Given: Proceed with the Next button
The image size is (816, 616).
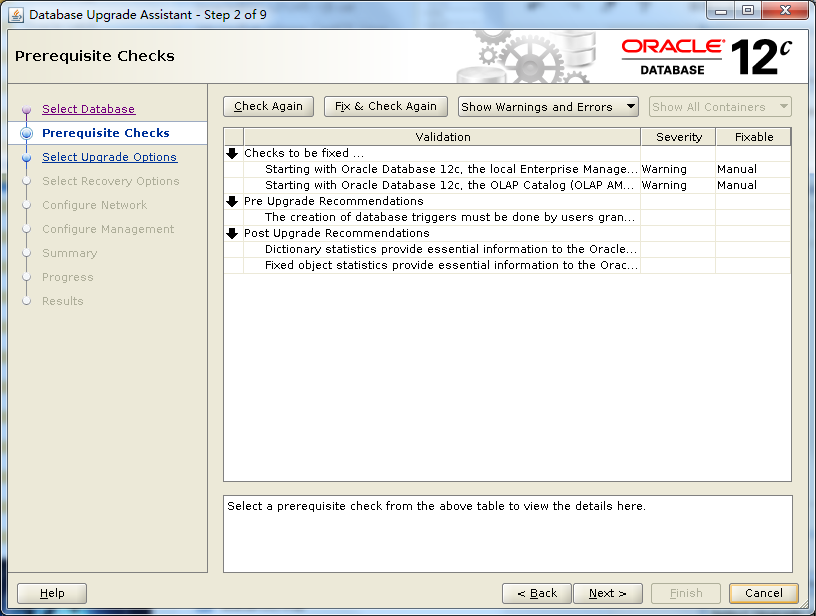Looking at the screenshot, I should point(608,593).
